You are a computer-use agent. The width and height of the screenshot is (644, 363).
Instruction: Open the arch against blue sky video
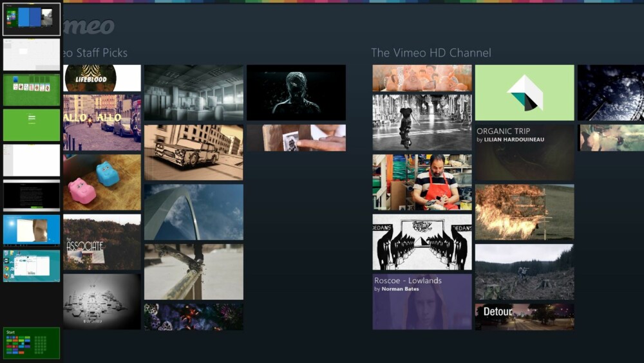[x=194, y=212]
